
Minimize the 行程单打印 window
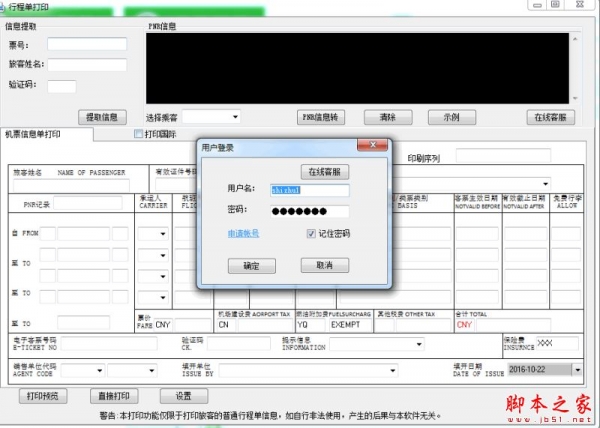[537, 5]
